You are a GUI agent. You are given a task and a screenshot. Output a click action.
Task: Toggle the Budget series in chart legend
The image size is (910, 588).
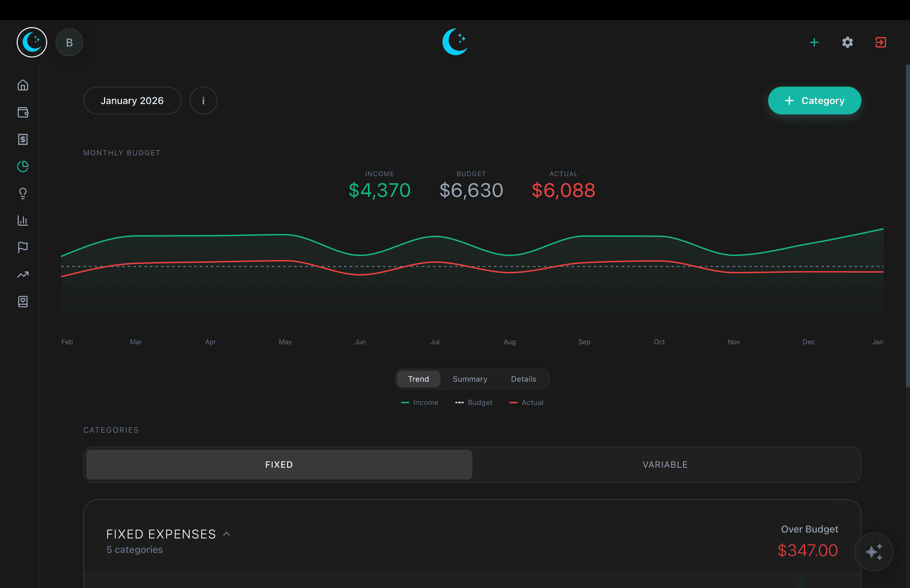coord(474,403)
